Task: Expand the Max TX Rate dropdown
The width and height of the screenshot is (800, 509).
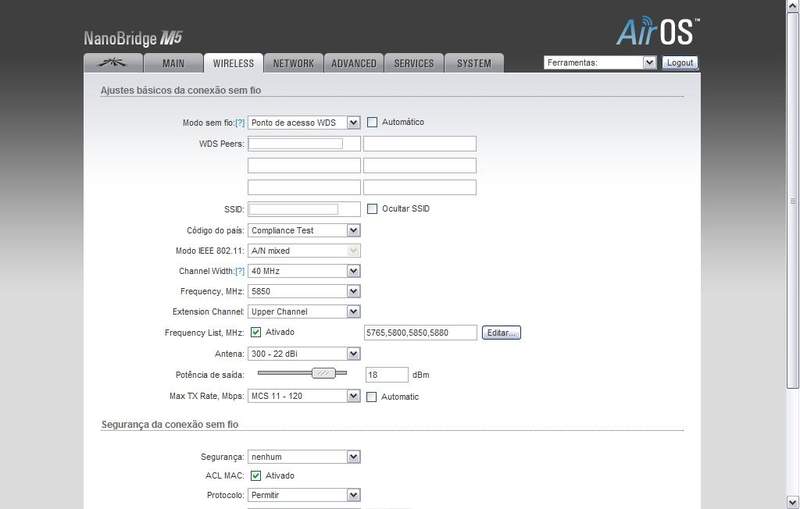Action: click(x=304, y=396)
